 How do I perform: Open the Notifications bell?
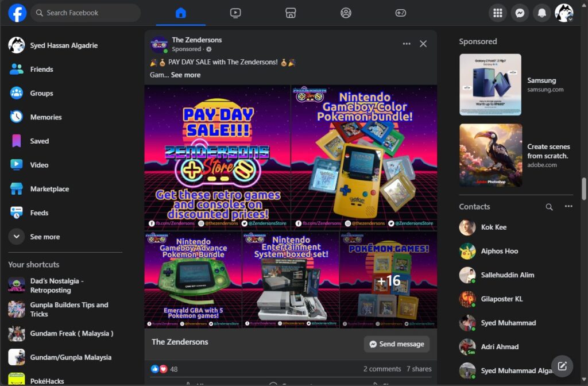542,13
